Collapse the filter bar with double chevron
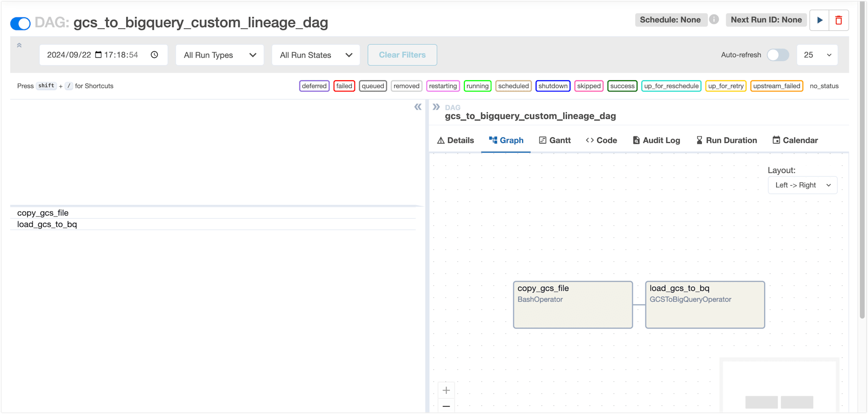The image size is (868, 414). (19, 46)
